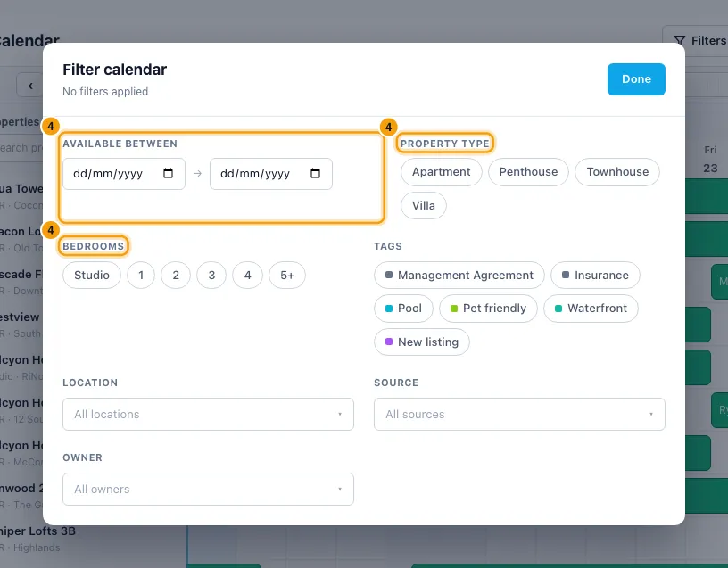Select 1 bedroom option
Viewport: 728px width, 568px height.
coord(141,276)
